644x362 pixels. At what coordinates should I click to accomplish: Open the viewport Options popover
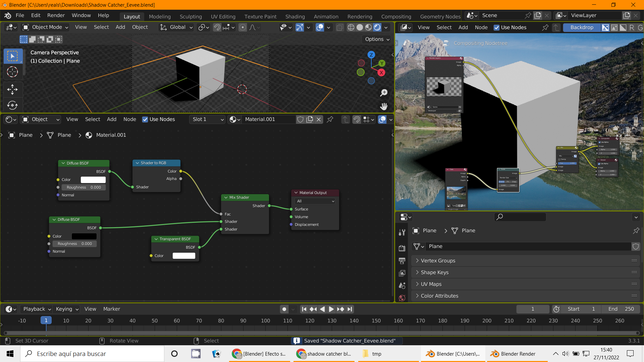pos(377,39)
